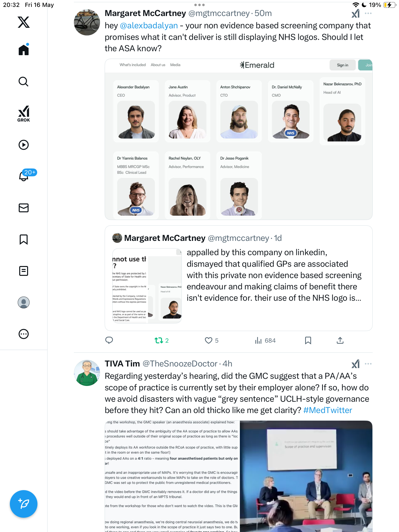Expand the More circle menu in sidebar

[x=24, y=334]
